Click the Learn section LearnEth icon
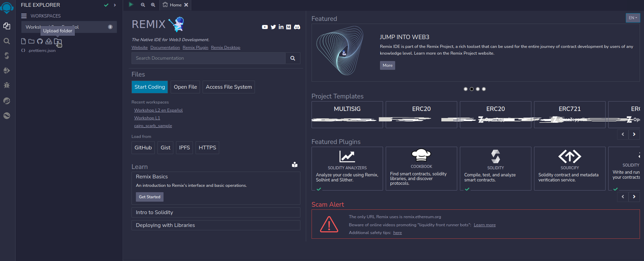This screenshot has height=261, width=644. (x=295, y=165)
